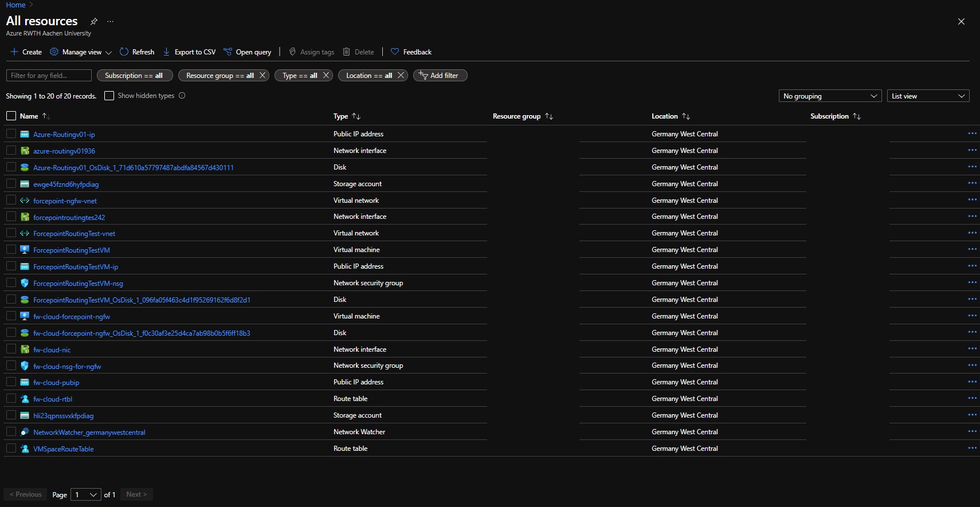Open row actions for fw-cloud-pubip

(972, 382)
